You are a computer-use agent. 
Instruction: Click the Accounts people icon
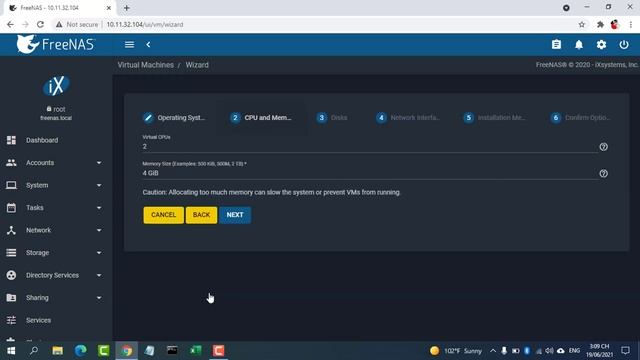[11, 162]
